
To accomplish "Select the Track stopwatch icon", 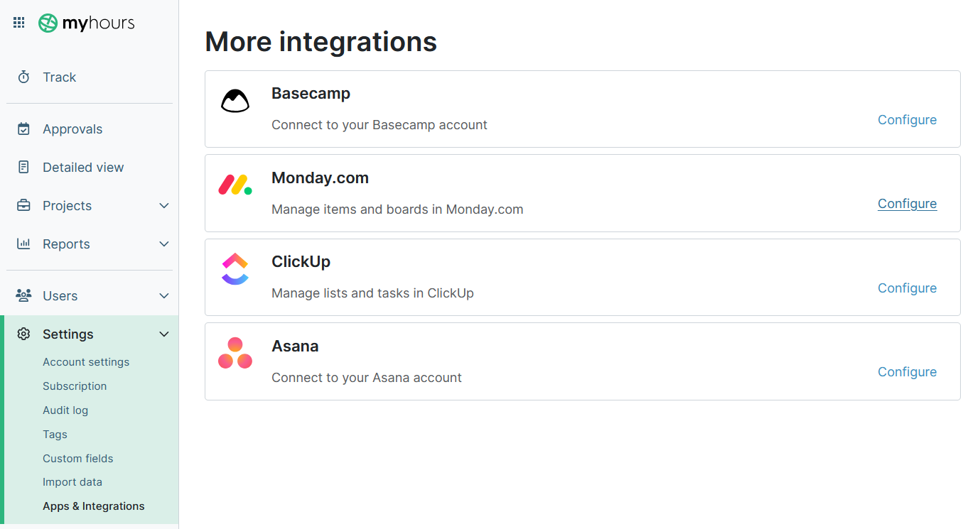I will 23,76.
